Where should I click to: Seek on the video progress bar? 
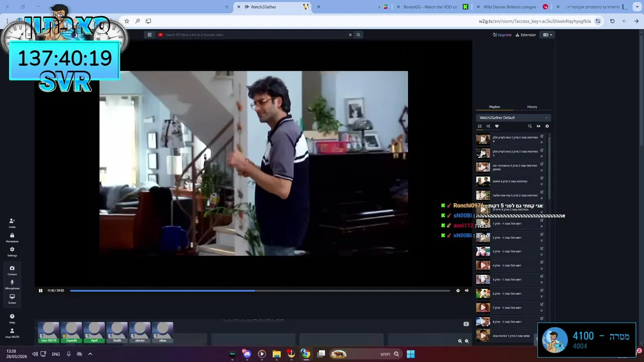coord(260,291)
